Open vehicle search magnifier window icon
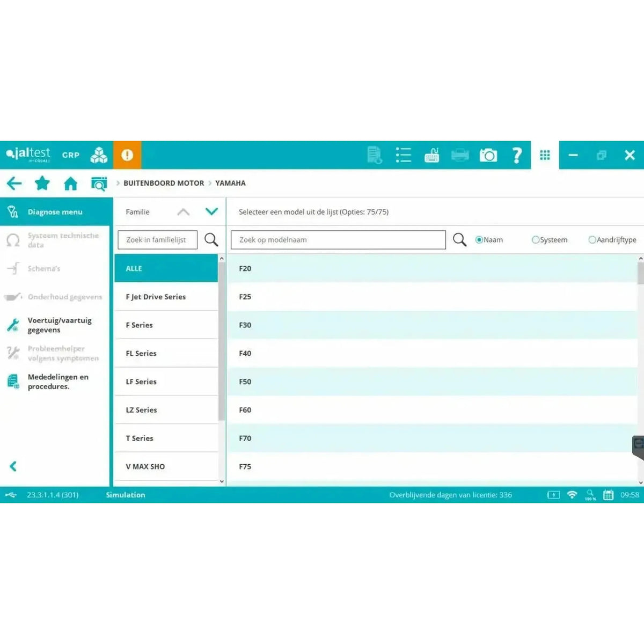The image size is (644, 644). point(99,184)
